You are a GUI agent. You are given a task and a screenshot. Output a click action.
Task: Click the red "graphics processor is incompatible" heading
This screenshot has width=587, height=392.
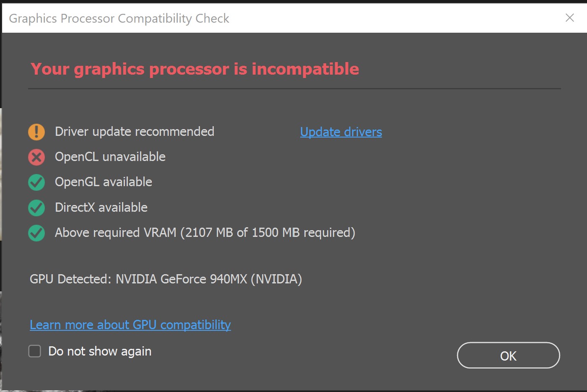pyautogui.click(x=195, y=69)
